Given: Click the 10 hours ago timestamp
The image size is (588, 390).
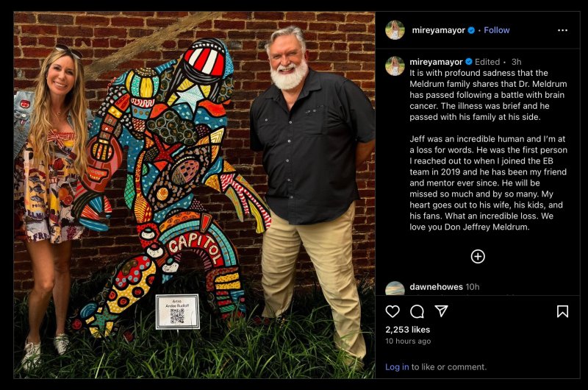Looking at the screenshot, I should pyautogui.click(x=408, y=341).
